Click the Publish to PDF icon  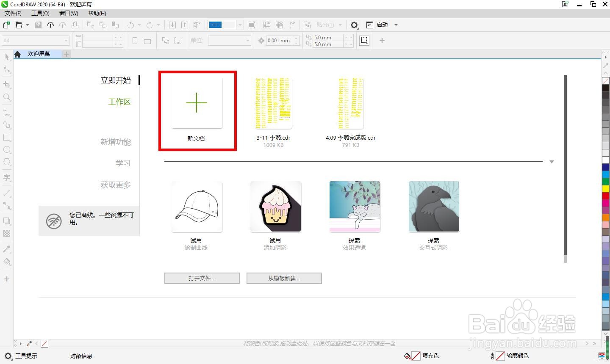pos(197,25)
